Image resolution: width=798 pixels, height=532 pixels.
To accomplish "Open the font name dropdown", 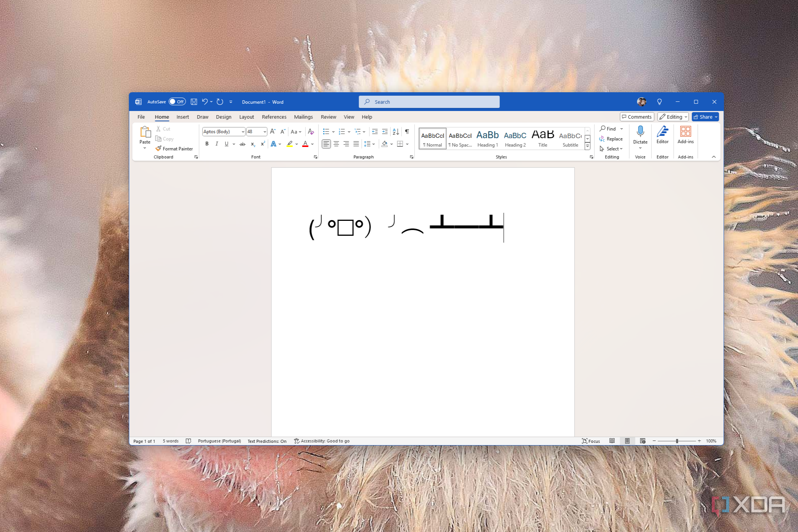I will pyautogui.click(x=243, y=132).
